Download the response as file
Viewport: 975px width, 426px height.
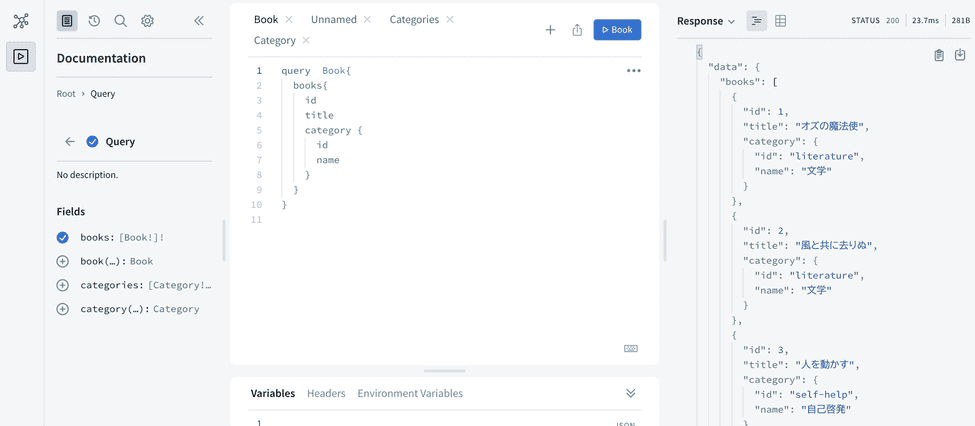(x=960, y=56)
